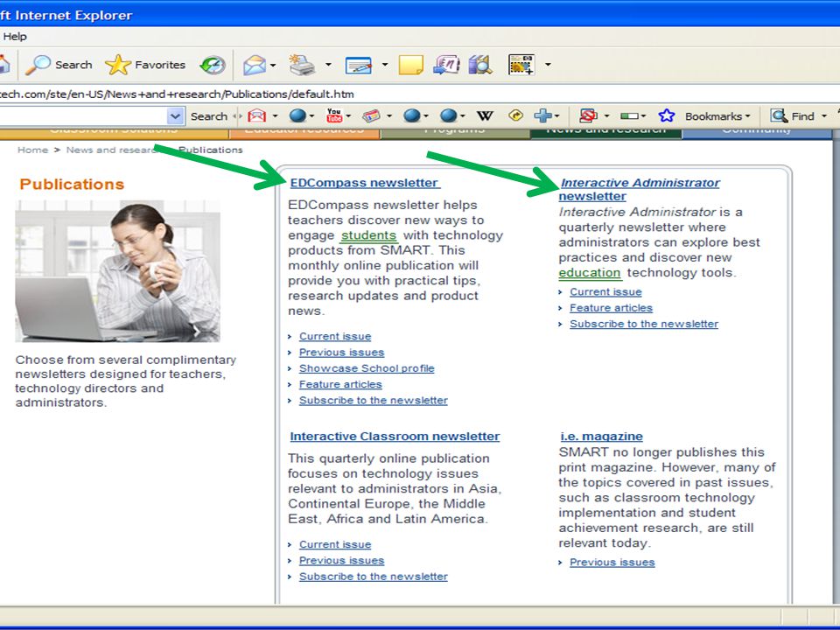Click the blue plus toolbar icon
840x630 pixels.
[x=542, y=115]
